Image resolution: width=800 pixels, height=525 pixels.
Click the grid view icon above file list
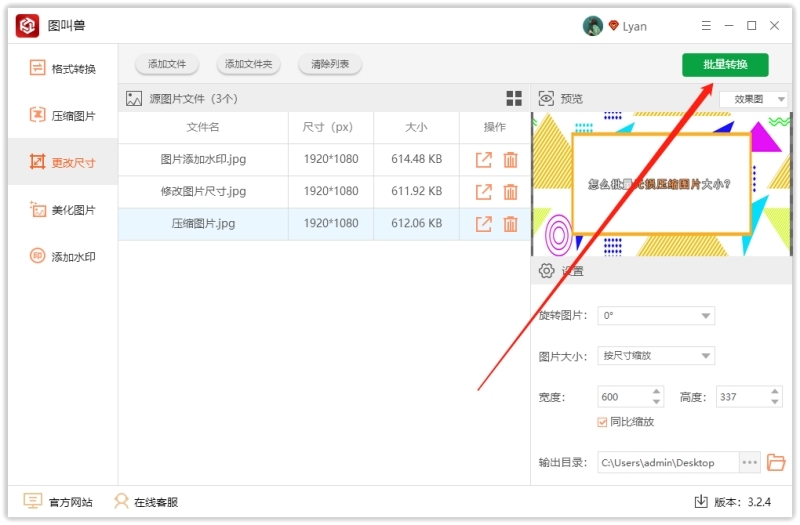(x=514, y=98)
